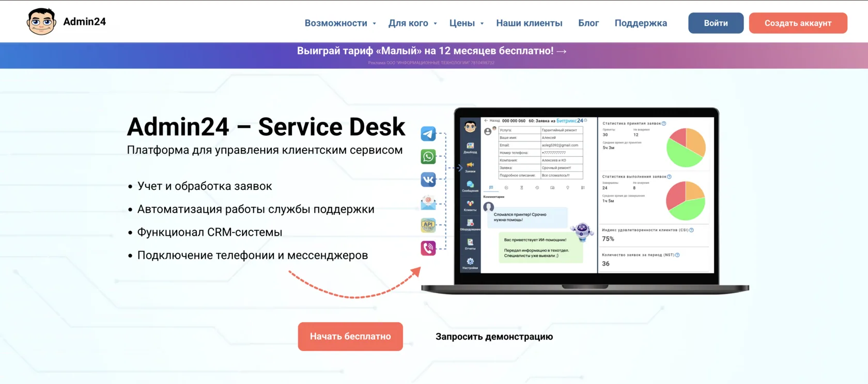
Task: Click the Admin24 brand name
Action: (x=84, y=22)
